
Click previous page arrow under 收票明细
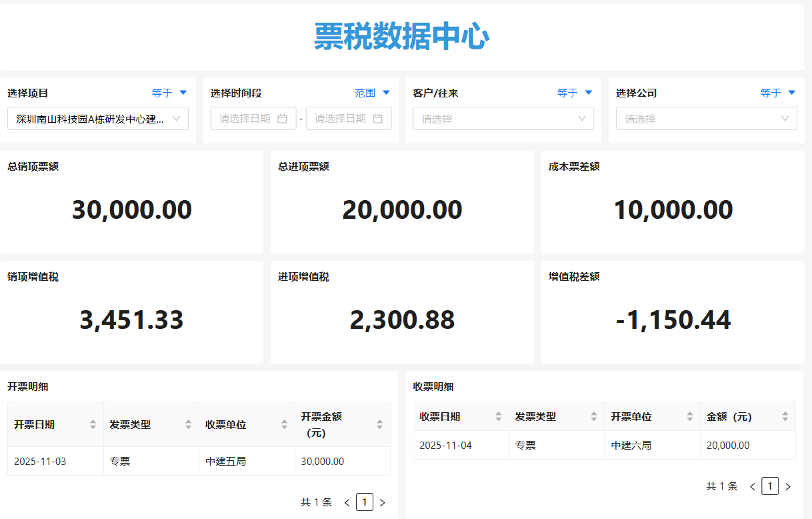tap(752, 486)
